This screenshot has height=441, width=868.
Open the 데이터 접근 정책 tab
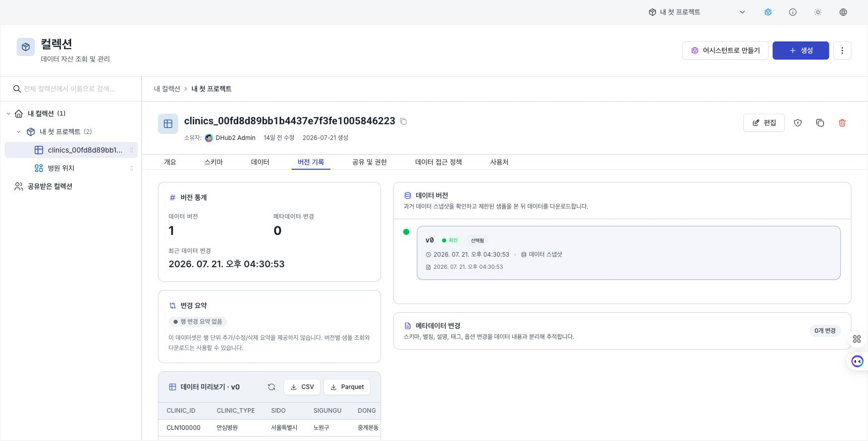click(439, 162)
